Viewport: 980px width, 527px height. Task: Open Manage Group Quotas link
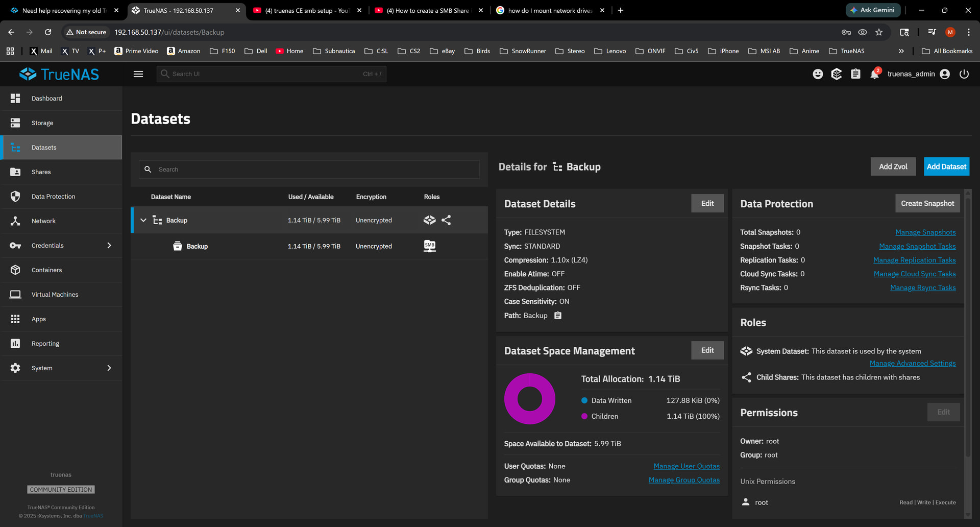[684, 480]
